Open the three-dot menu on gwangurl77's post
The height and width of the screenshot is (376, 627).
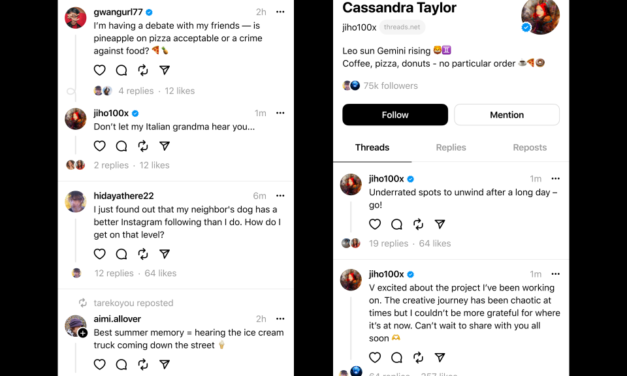coord(280,12)
